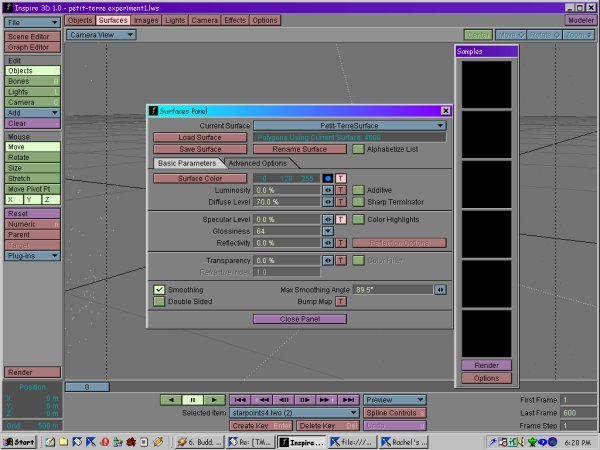Click the Bump Map T button

tap(340, 300)
